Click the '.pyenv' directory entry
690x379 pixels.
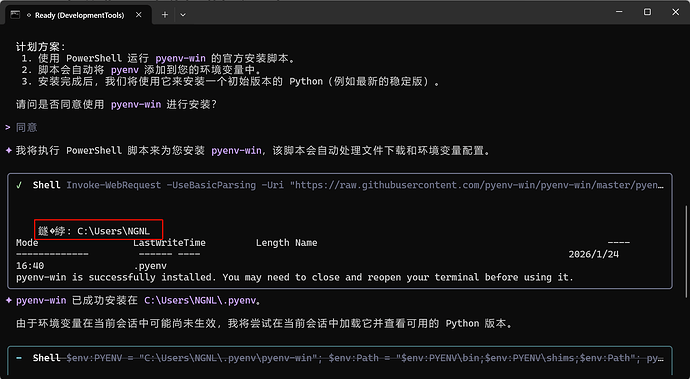150,266
